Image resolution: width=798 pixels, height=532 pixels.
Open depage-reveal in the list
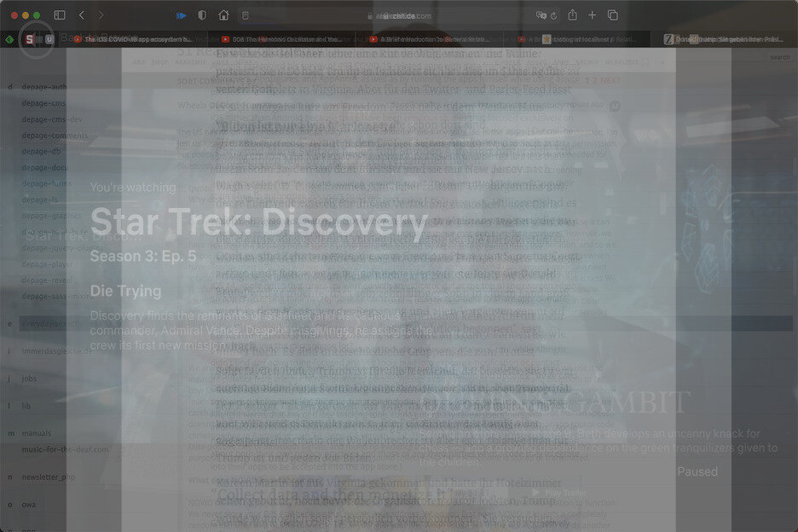(x=47, y=280)
